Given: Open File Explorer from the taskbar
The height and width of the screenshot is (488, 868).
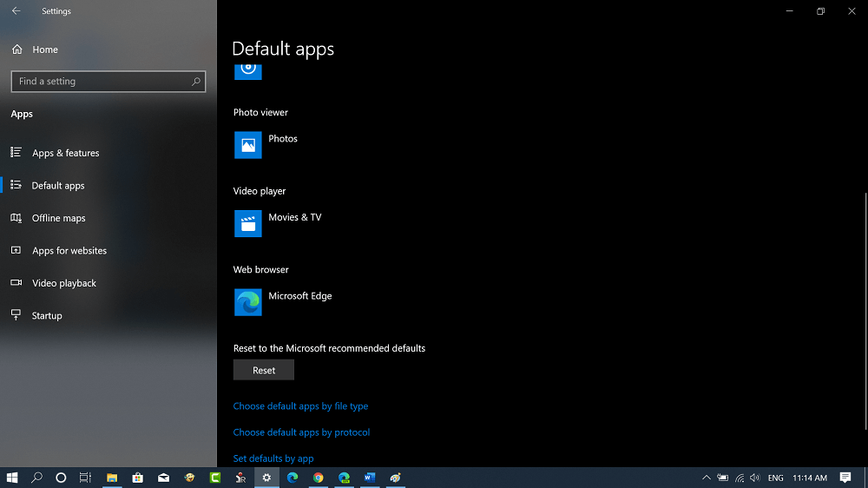Looking at the screenshot, I should [x=112, y=478].
